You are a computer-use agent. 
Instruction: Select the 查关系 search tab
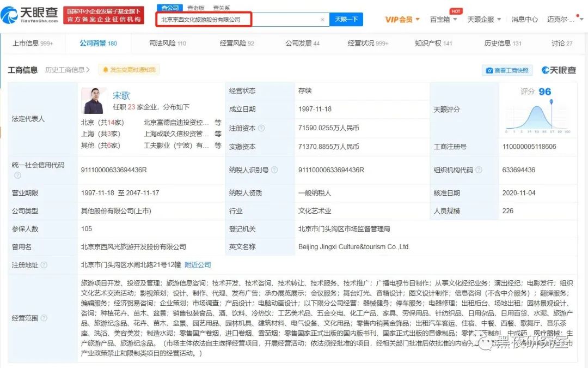(x=221, y=8)
